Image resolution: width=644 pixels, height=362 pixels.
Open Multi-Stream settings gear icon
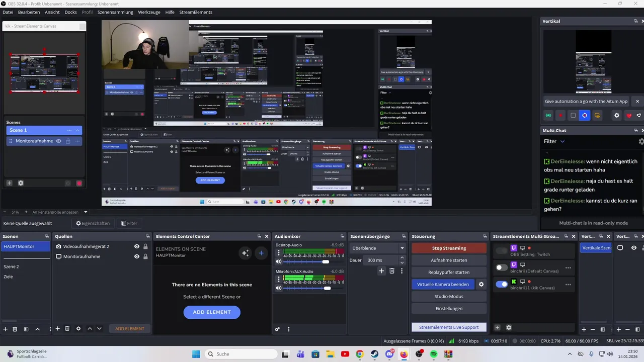(x=509, y=328)
